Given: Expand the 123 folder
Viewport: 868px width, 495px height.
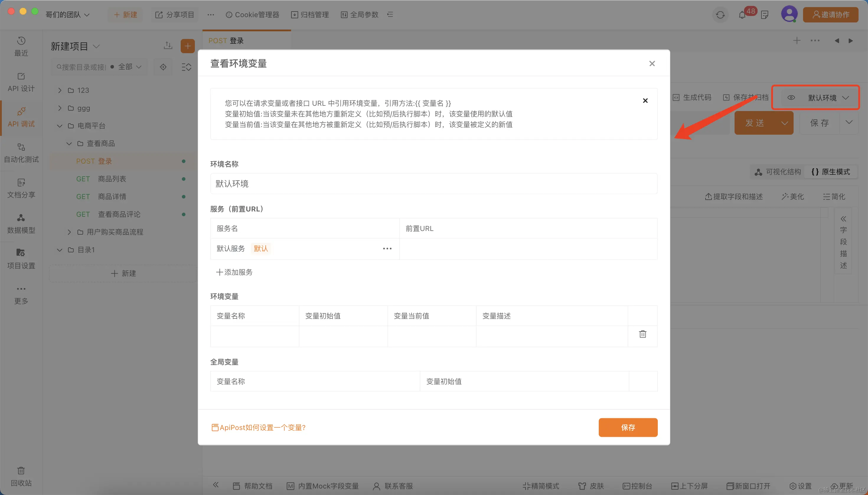Looking at the screenshot, I should [x=60, y=90].
